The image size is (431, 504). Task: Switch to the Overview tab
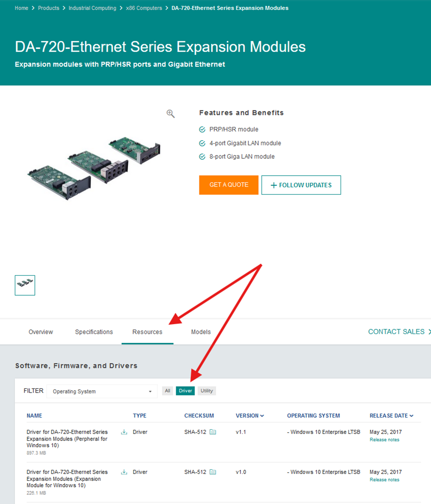pyautogui.click(x=41, y=332)
